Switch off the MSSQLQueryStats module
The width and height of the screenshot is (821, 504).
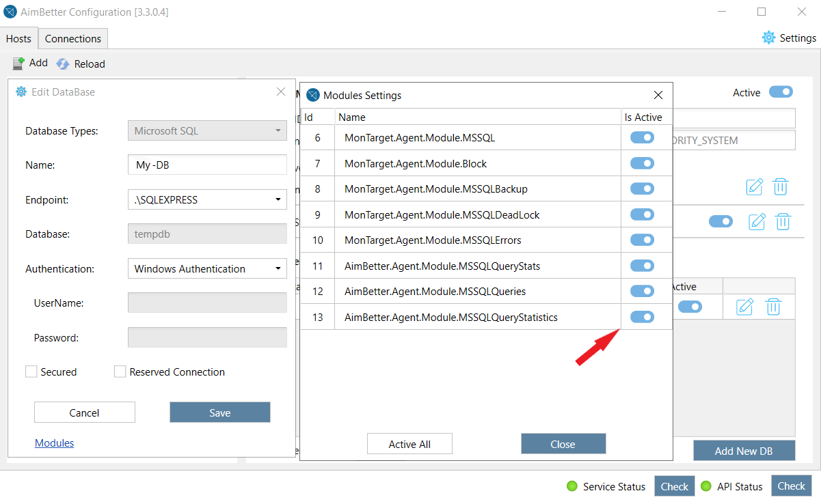(x=642, y=266)
